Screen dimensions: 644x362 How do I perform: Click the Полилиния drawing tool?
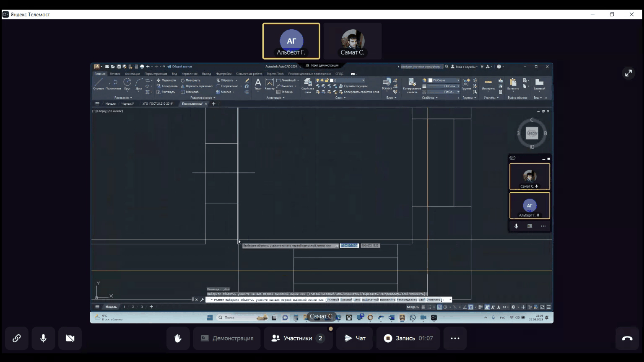113,84
